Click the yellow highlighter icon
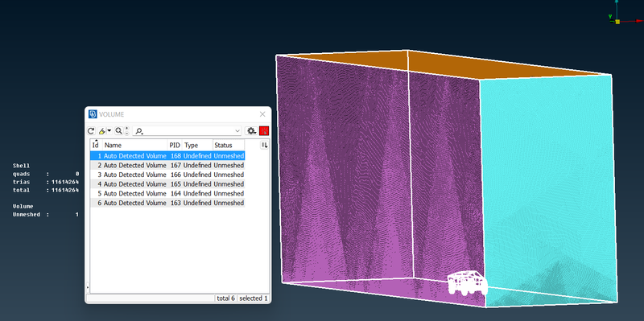 [102, 131]
